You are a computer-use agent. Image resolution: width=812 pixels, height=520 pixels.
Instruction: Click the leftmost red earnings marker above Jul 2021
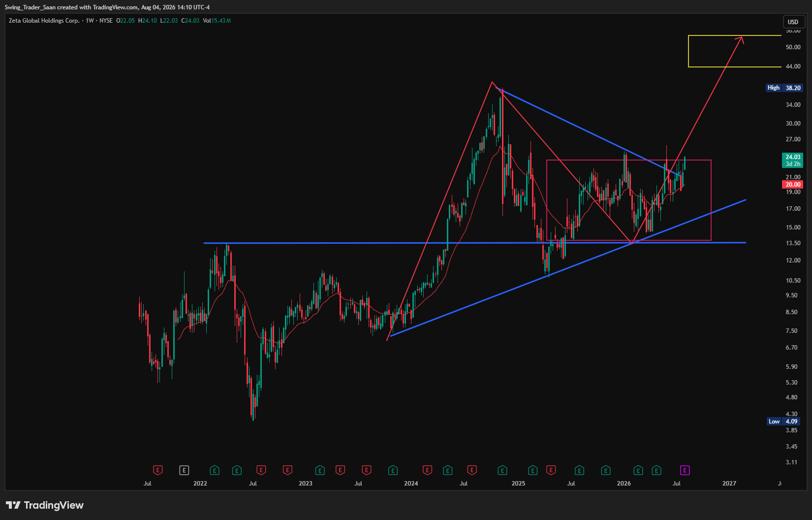tap(157, 470)
